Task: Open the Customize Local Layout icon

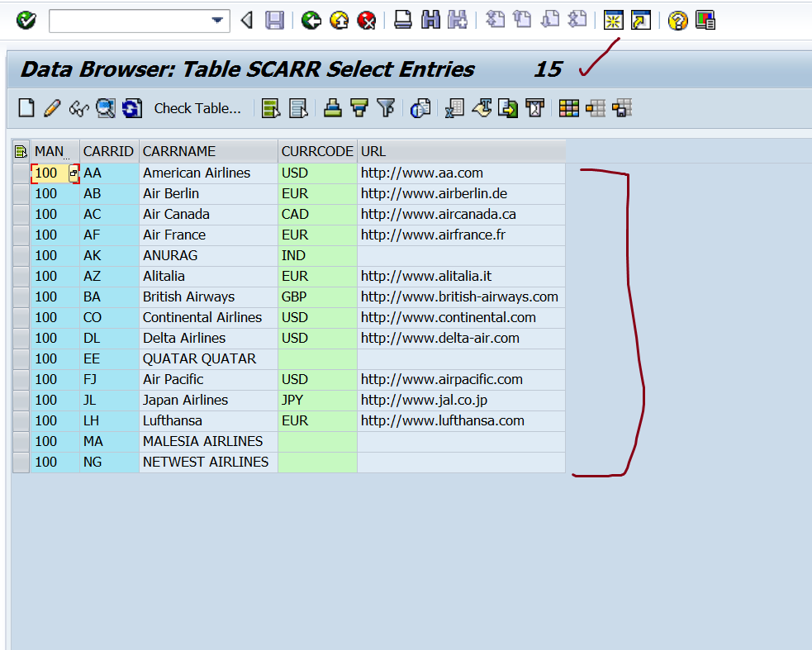Action: click(x=705, y=21)
